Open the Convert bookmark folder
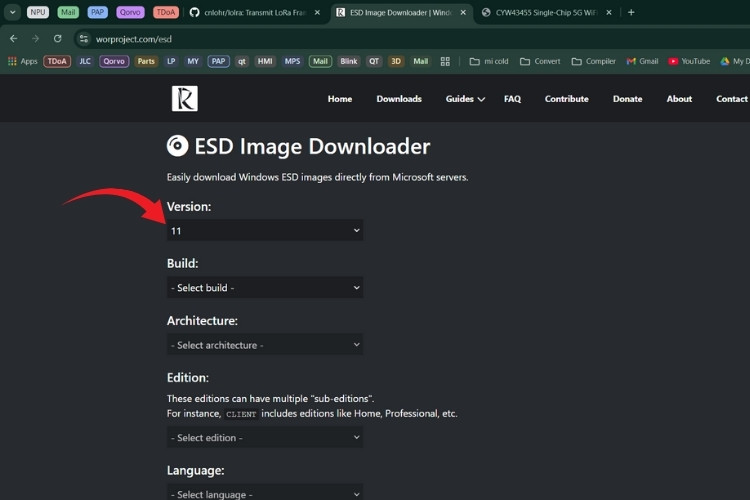Viewport: 750px width, 500px height. click(540, 61)
